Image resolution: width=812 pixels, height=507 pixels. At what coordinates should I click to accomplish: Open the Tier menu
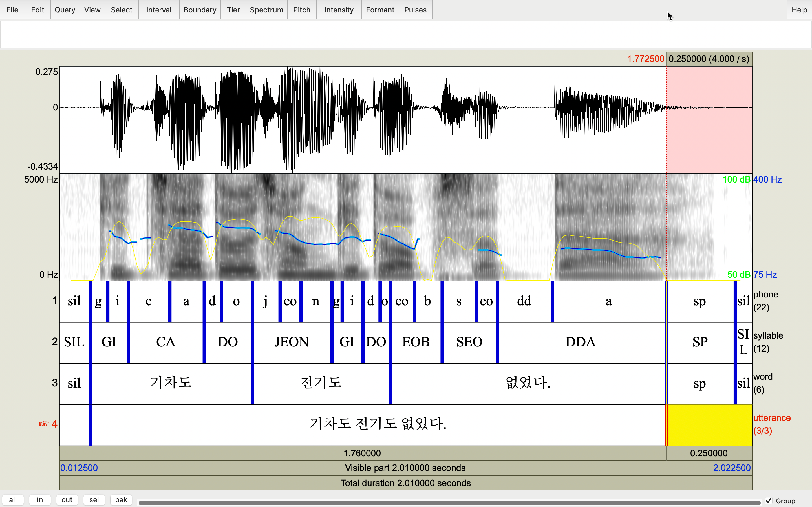pos(233,10)
